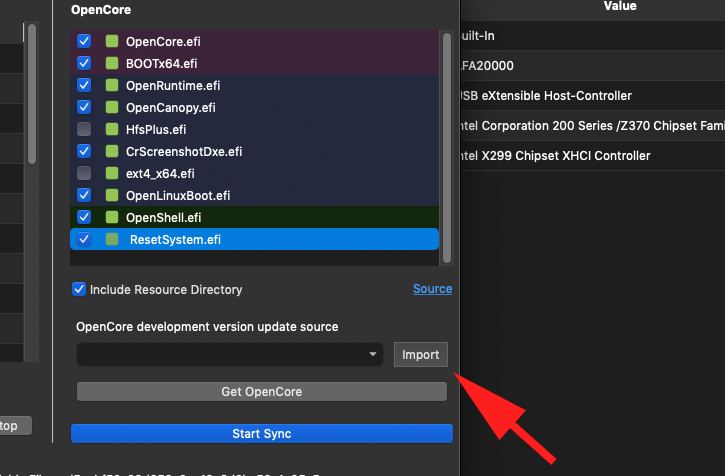The width and height of the screenshot is (725, 476).
Task: Select the BOOTx64.efi file name
Action: [161, 63]
